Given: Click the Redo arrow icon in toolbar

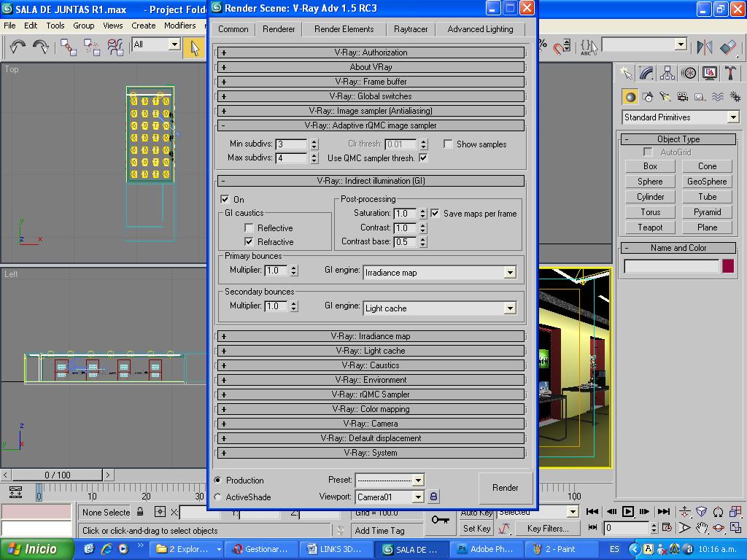Looking at the screenshot, I should click(41, 47).
